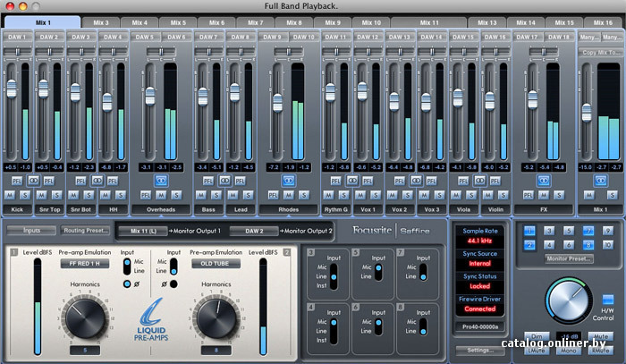Switch to the Mix 3 tab
Viewport: 626px width, 364px height.
click(x=100, y=22)
